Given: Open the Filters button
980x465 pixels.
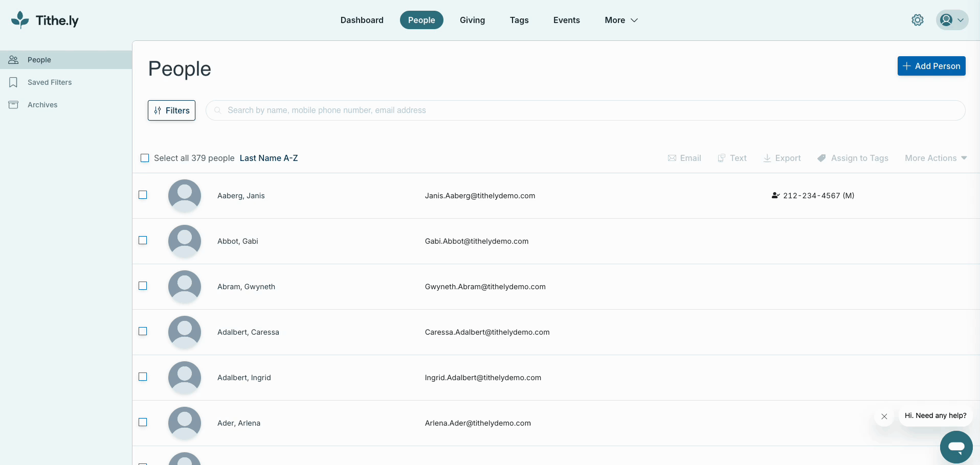Looking at the screenshot, I should pyautogui.click(x=171, y=110).
